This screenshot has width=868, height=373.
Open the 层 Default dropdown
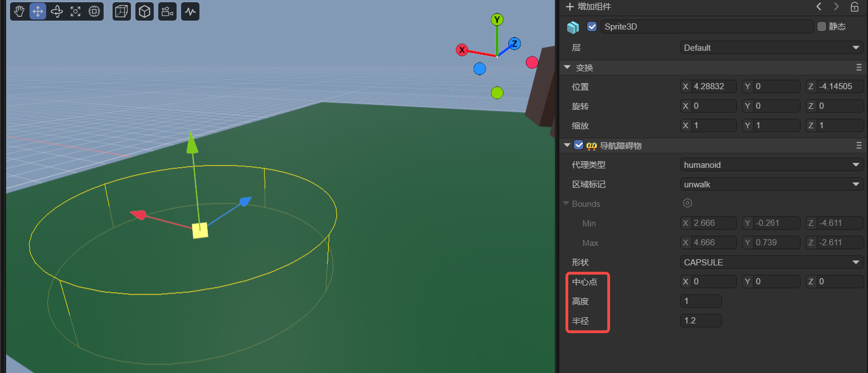[x=772, y=48]
